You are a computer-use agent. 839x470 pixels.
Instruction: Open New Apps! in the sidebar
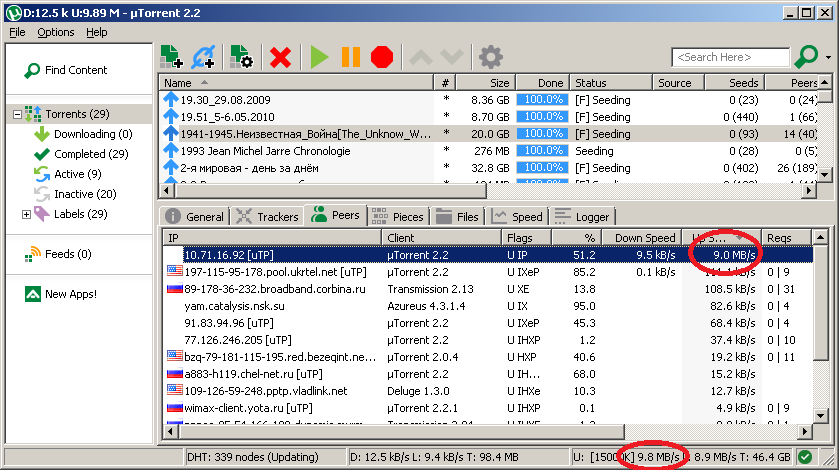coord(71,294)
